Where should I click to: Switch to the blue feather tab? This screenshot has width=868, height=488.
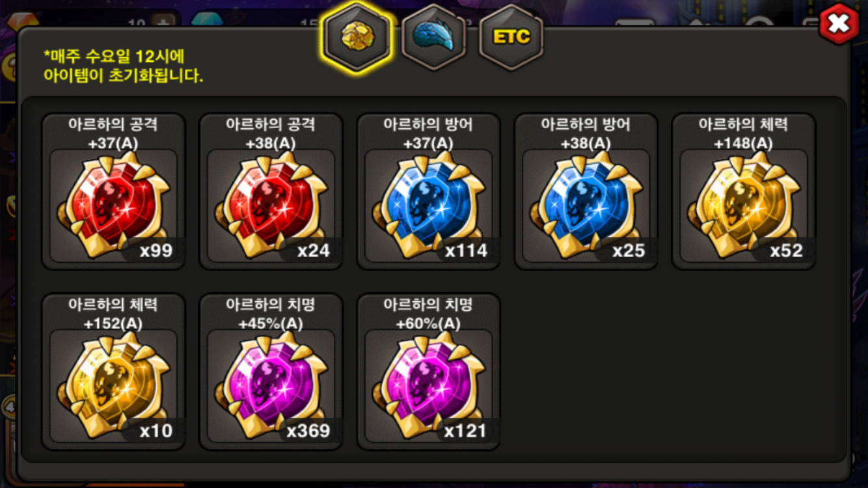pyautogui.click(x=435, y=36)
